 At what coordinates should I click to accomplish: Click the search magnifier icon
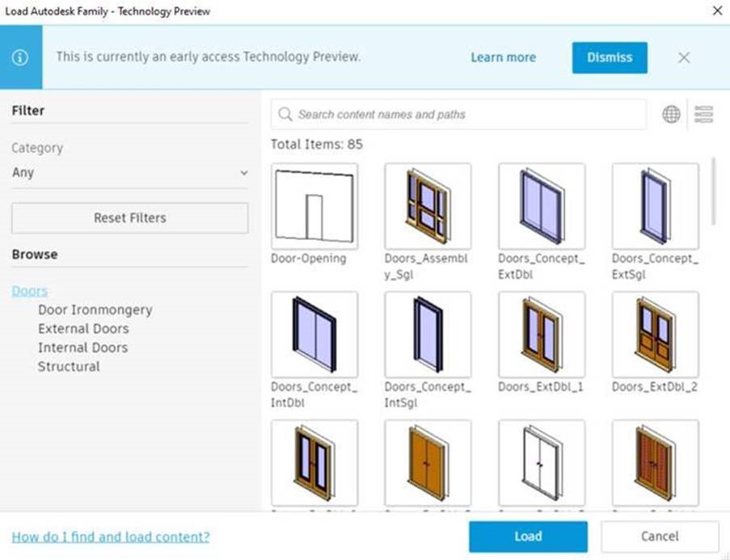(x=285, y=114)
